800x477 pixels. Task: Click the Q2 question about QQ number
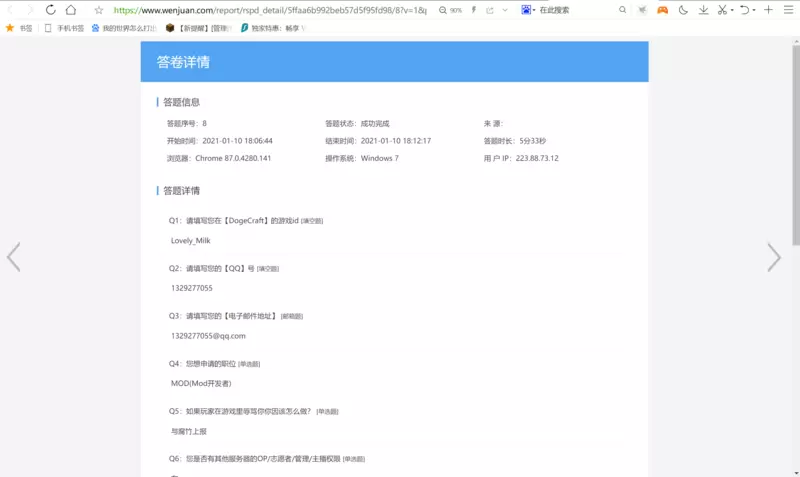pos(224,268)
